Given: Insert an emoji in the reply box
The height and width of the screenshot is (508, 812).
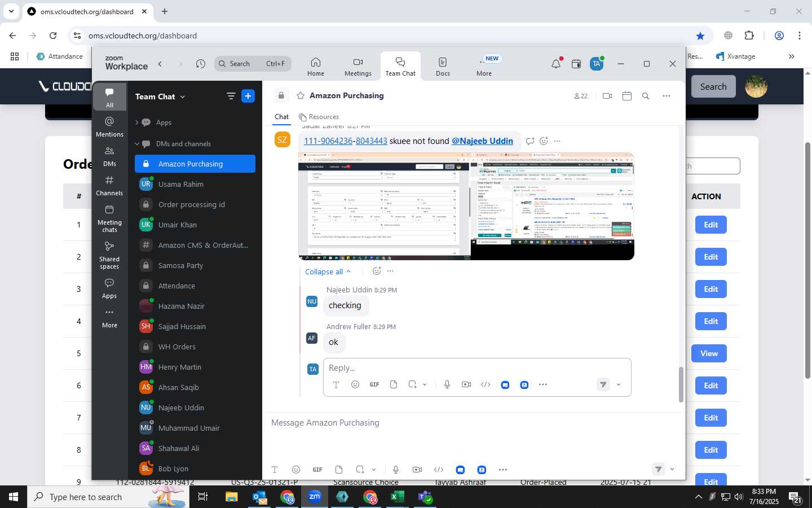Looking at the screenshot, I should pyautogui.click(x=355, y=384).
